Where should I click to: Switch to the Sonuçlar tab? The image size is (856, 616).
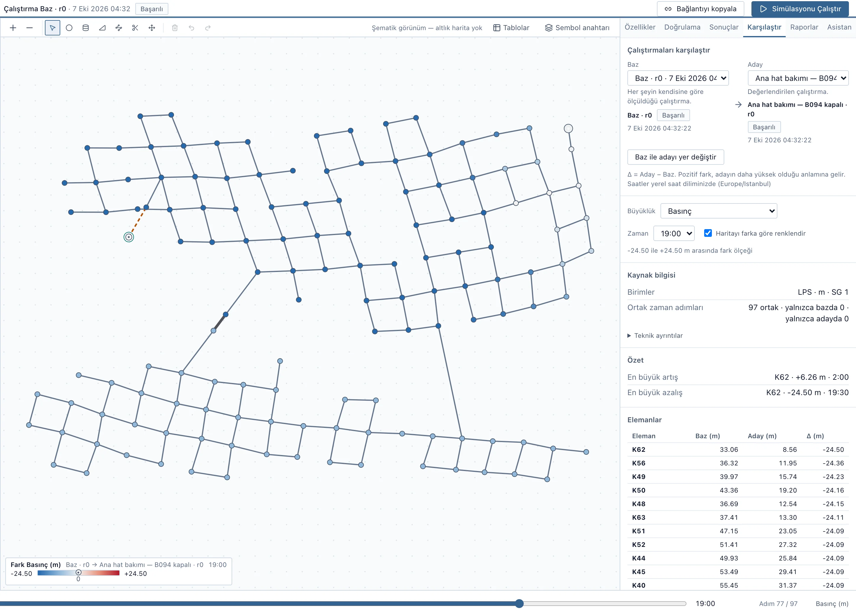tap(724, 27)
